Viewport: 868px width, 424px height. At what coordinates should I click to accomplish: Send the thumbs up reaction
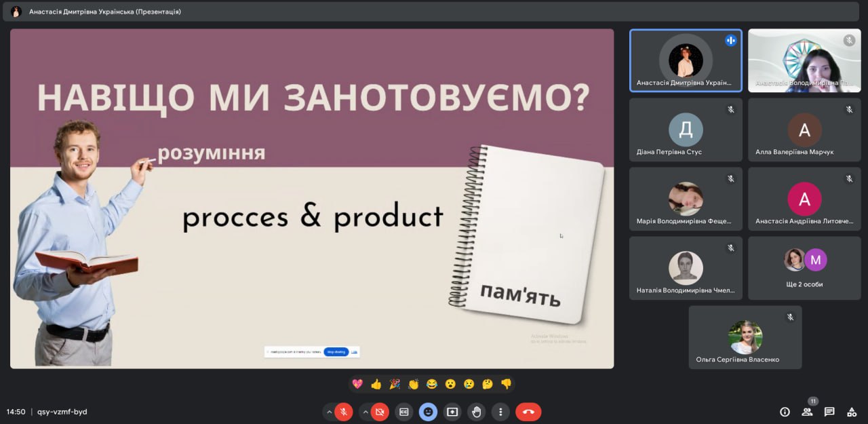[376, 384]
